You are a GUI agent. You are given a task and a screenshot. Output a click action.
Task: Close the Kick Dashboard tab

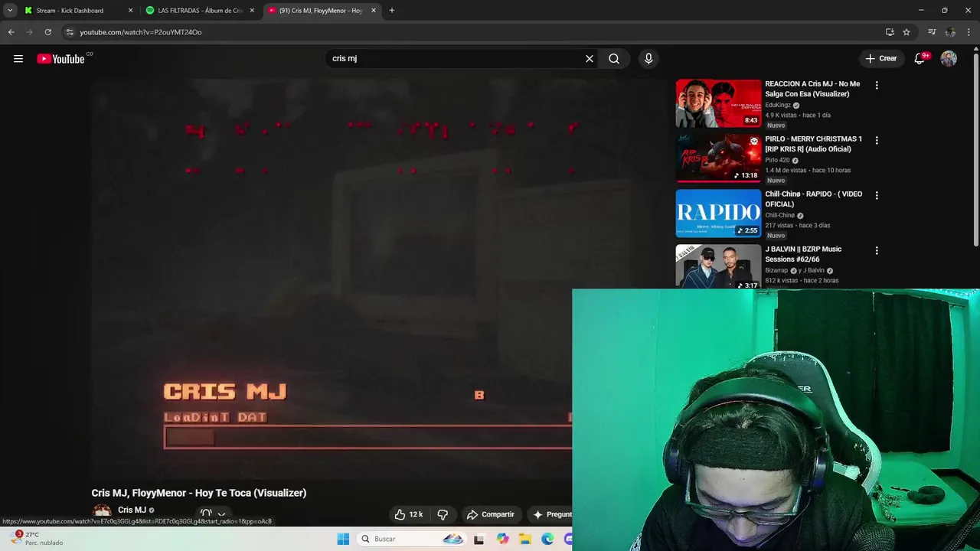(130, 11)
